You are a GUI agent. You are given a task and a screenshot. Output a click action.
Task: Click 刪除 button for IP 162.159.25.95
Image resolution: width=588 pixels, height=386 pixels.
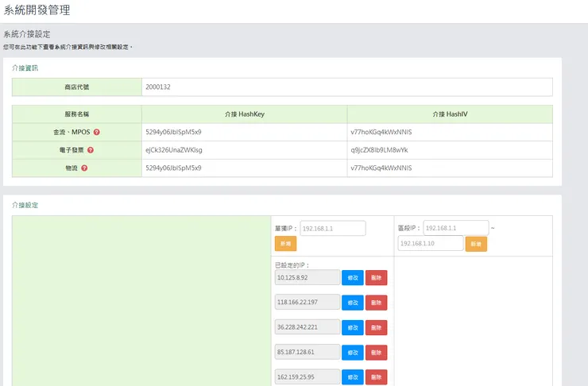click(x=376, y=377)
